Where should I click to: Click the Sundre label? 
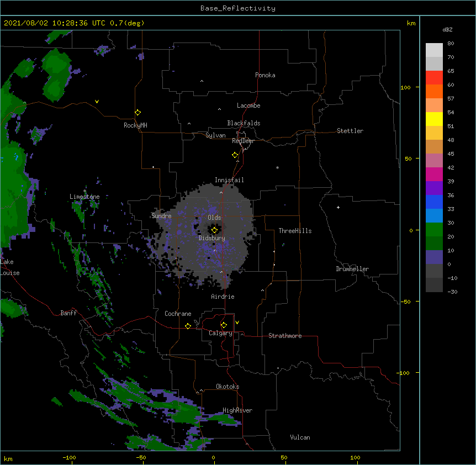161,216
